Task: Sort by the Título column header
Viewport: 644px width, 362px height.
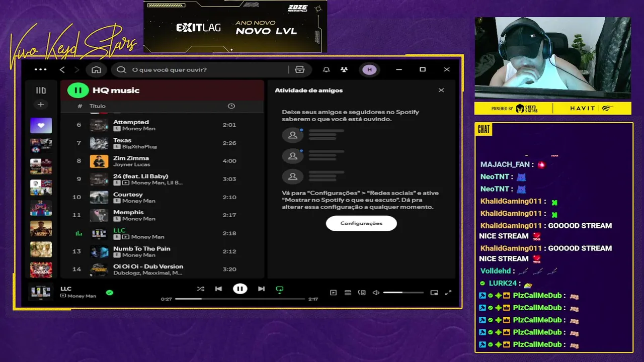Action: 98,106
